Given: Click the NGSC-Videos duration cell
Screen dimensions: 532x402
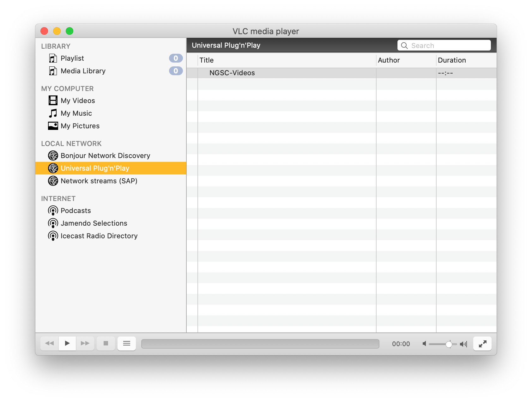Looking at the screenshot, I should [x=466, y=73].
